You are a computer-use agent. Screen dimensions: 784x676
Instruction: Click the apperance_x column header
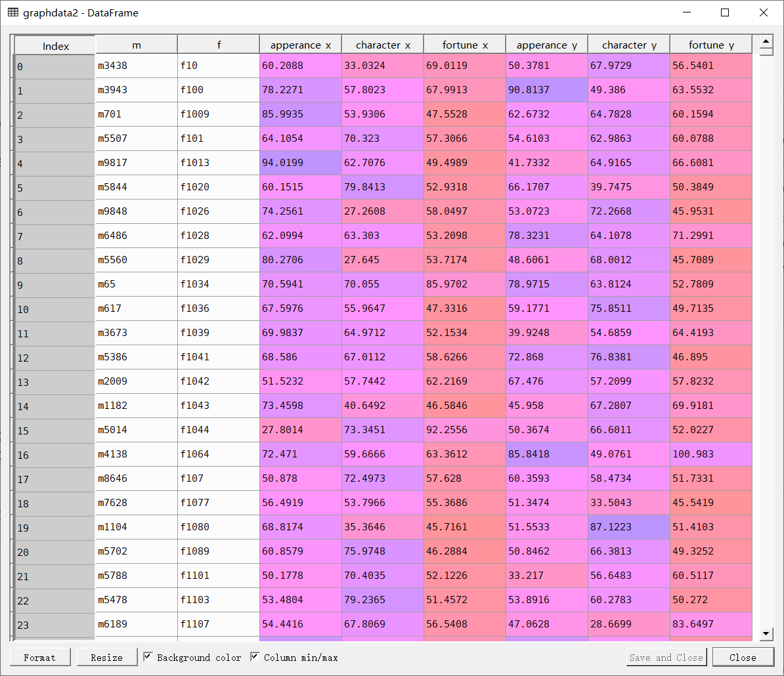point(301,45)
